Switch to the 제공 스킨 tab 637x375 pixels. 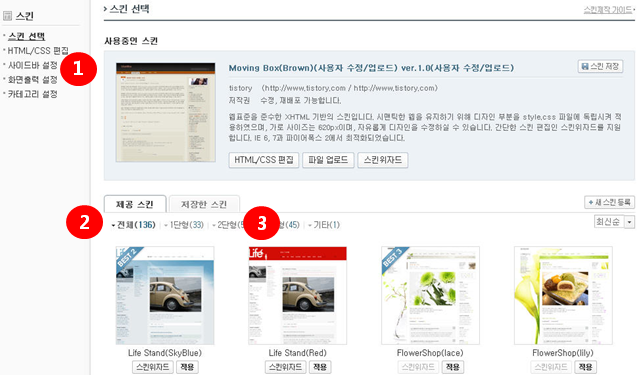pyautogui.click(x=135, y=204)
